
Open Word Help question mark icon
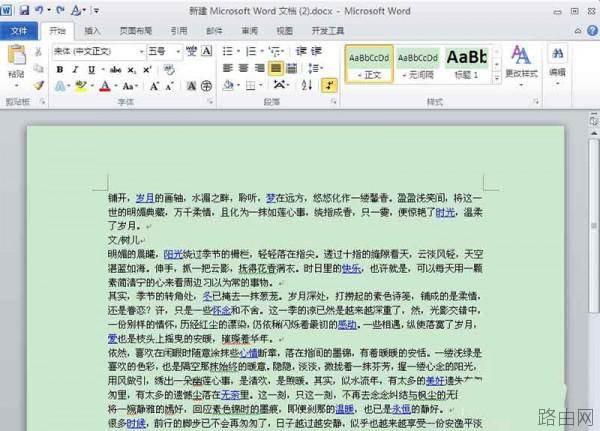pos(592,31)
